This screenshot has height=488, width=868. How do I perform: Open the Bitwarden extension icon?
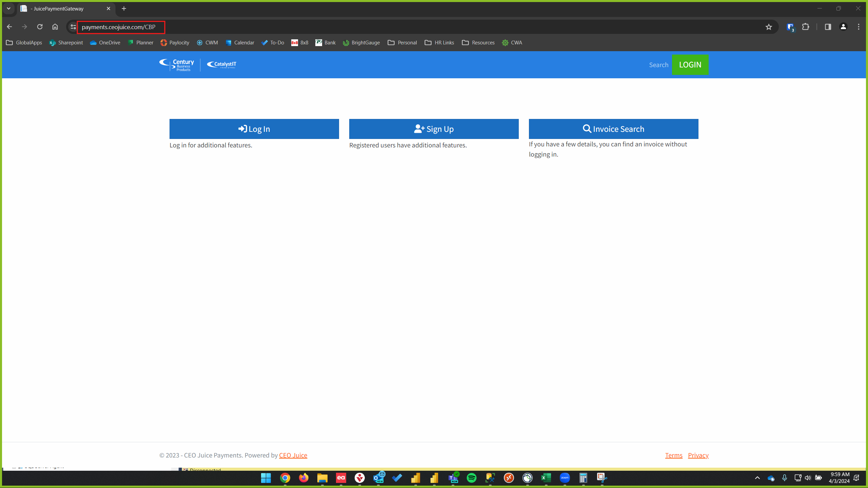click(x=790, y=27)
